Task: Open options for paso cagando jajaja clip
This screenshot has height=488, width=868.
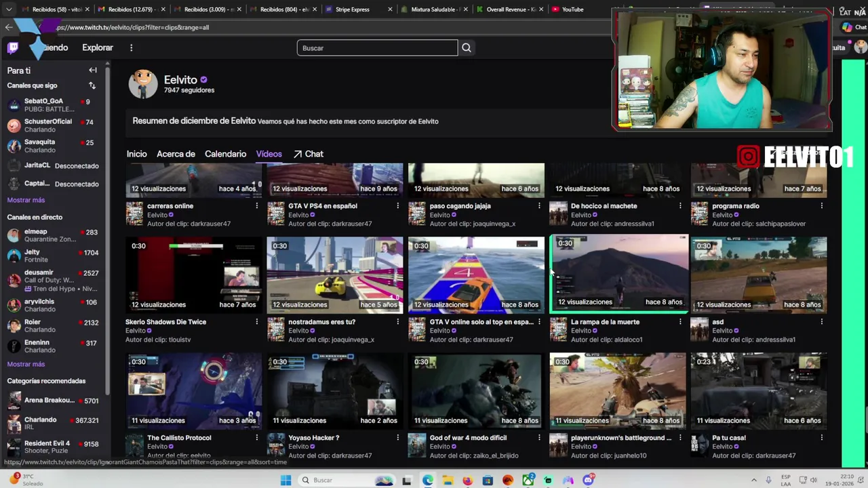Action: click(539, 206)
